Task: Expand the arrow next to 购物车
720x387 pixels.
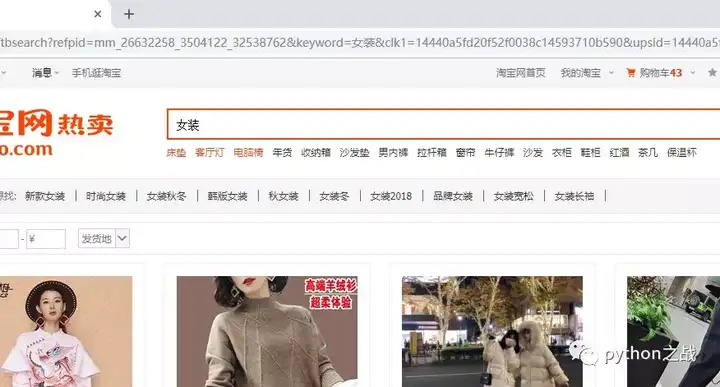Action: (692, 73)
